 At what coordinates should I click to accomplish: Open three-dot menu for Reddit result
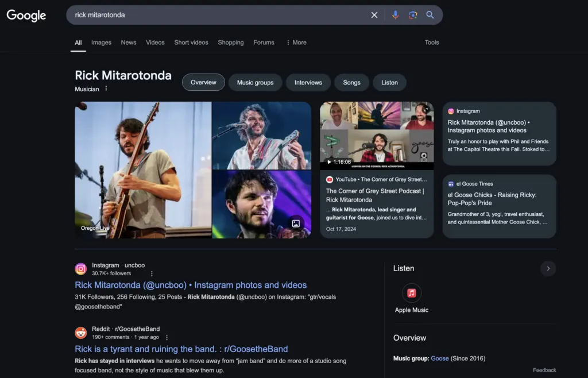(167, 338)
